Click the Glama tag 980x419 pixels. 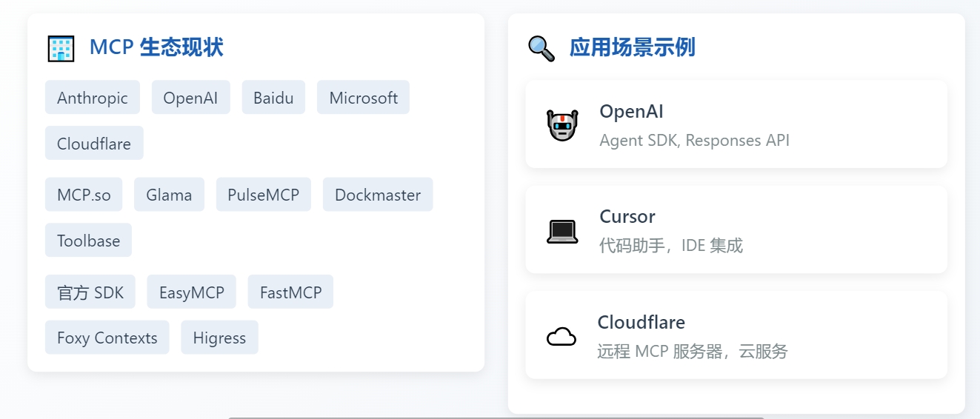(x=169, y=195)
